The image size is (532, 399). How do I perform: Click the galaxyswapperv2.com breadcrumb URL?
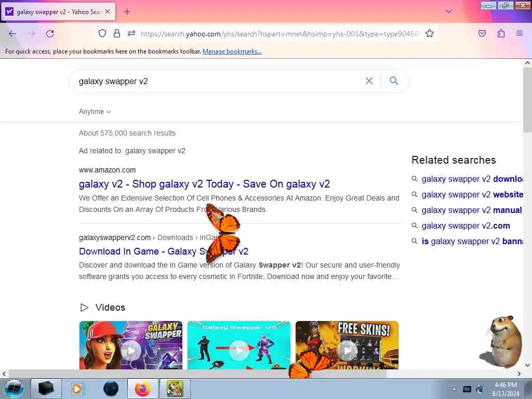[x=115, y=237]
